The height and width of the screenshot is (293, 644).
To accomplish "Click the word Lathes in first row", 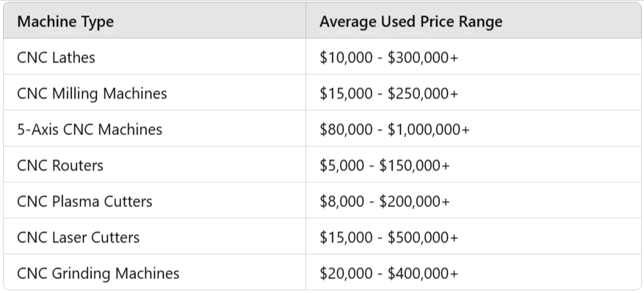I will pyautogui.click(x=74, y=57).
